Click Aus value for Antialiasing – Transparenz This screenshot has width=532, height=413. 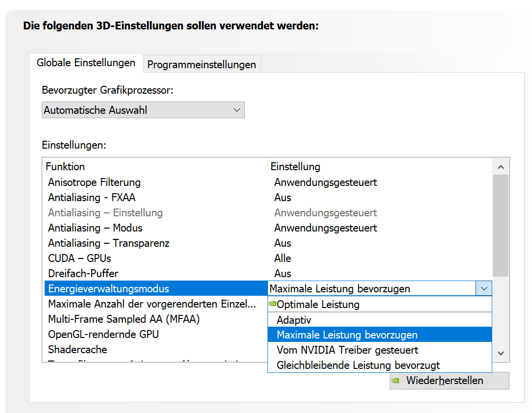pos(283,243)
